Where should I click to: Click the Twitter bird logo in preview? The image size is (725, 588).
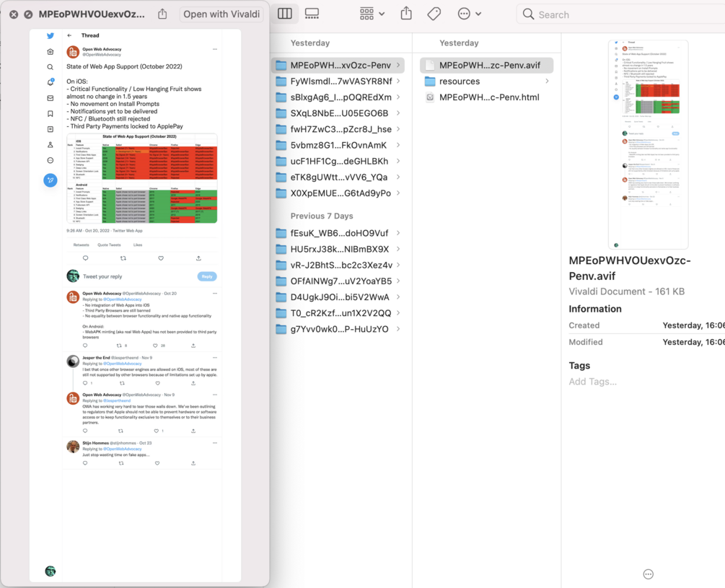(x=50, y=35)
